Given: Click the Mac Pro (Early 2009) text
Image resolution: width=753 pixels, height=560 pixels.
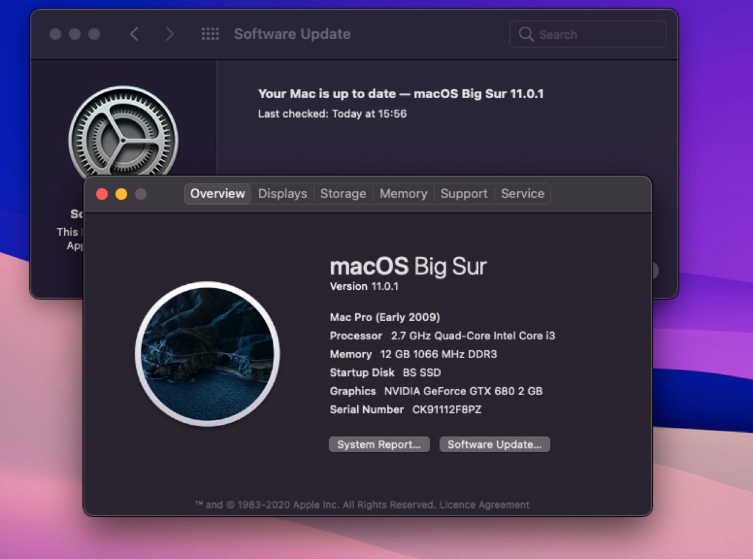Looking at the screenshot, I should [x=385, y=318].
